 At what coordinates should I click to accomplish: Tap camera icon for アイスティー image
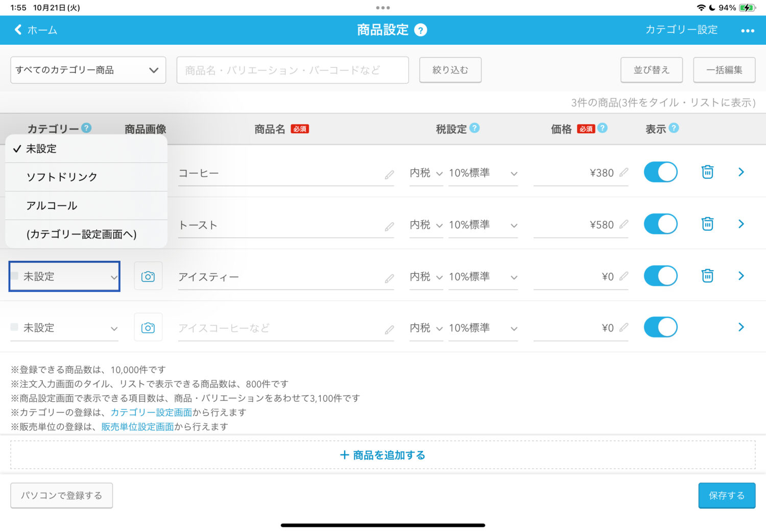148,276
